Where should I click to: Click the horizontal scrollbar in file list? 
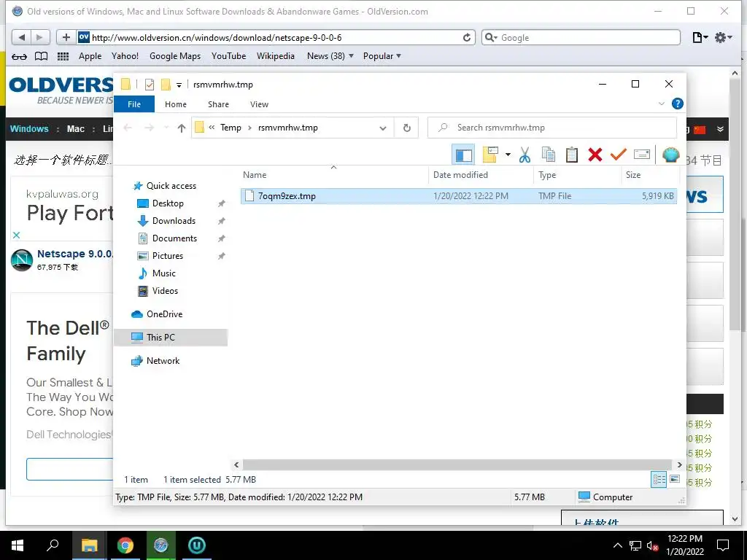pos(457,464)
